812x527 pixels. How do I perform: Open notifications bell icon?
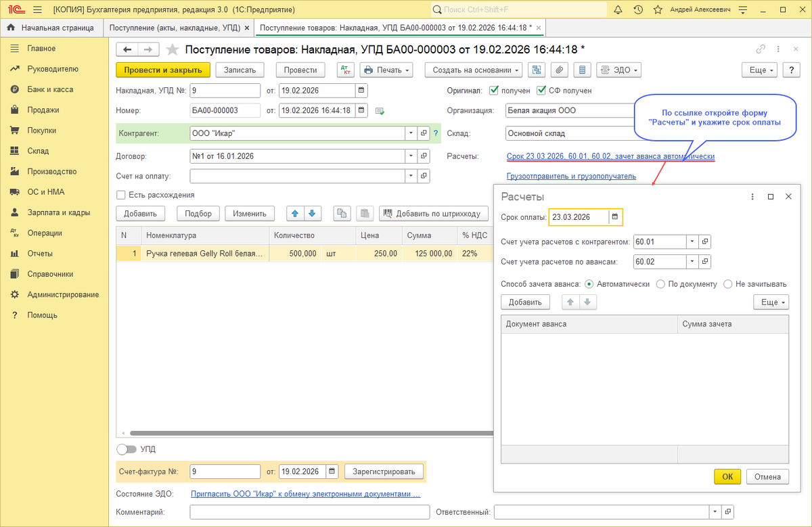[618, 10]
